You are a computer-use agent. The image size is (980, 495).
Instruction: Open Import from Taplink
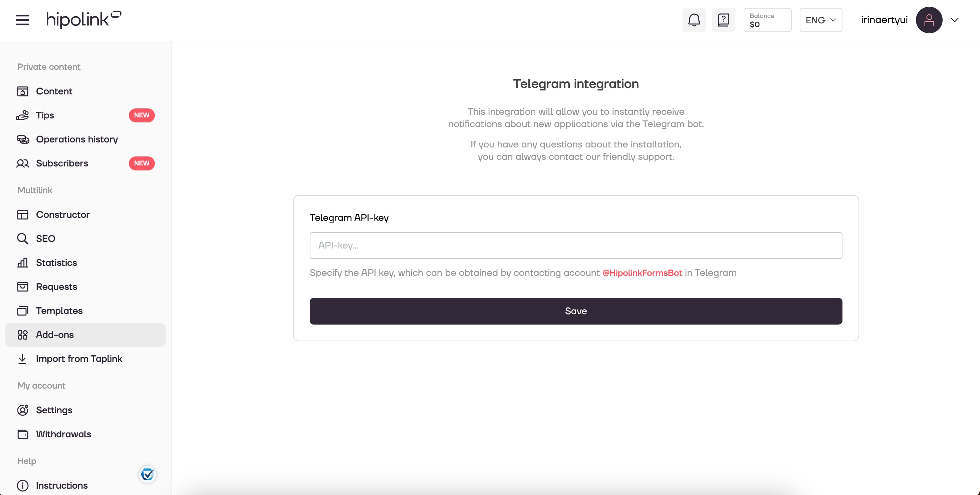coord(85,359)
